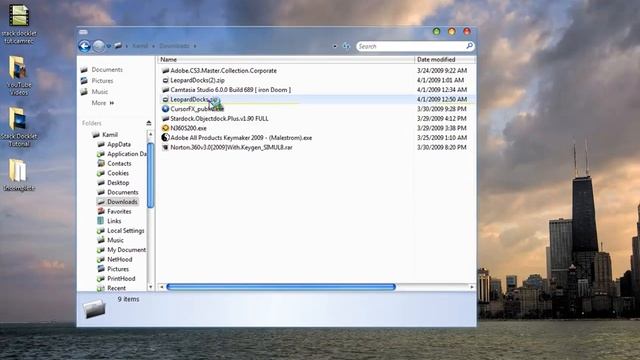Screen dimensions: 640x360
Task: Select Desktop folder in tree
Action: click(118, 183)
